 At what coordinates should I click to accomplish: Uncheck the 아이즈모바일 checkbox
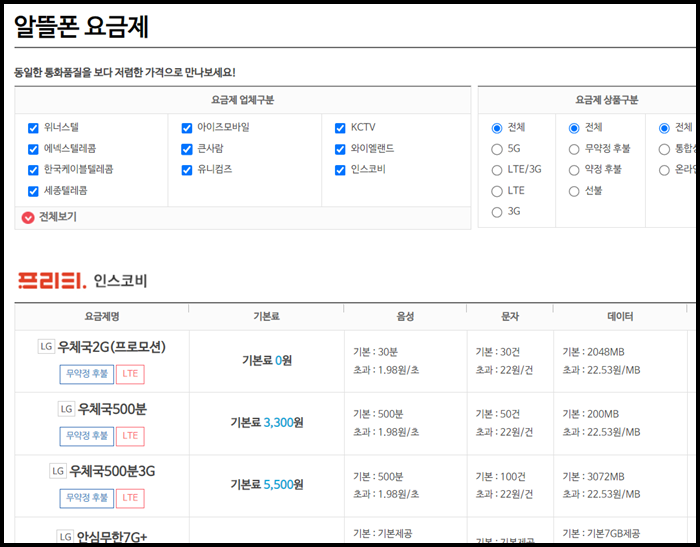coord(187,128)
